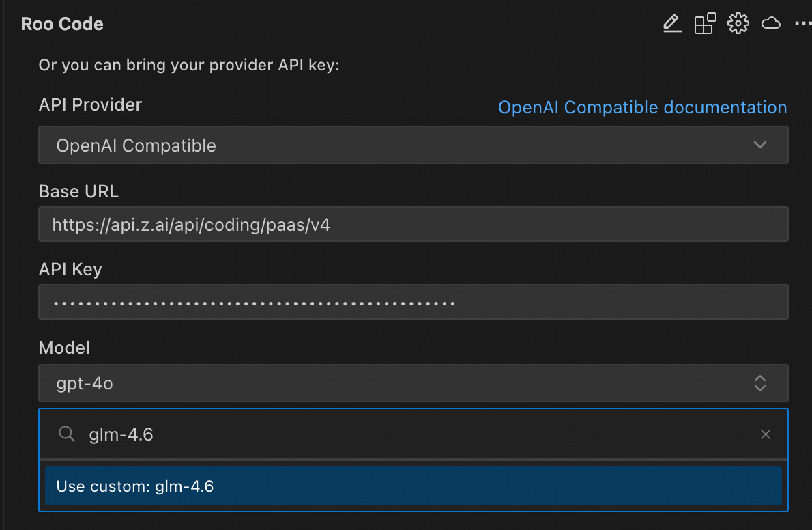Focus the Base URL text field
The height and width of the screenshot is (530, 812).
pos(413,224)
